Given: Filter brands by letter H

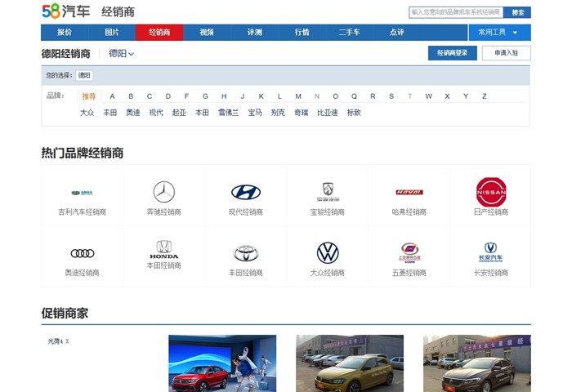Looking at the screenshot, I should (x=224, y=96).
